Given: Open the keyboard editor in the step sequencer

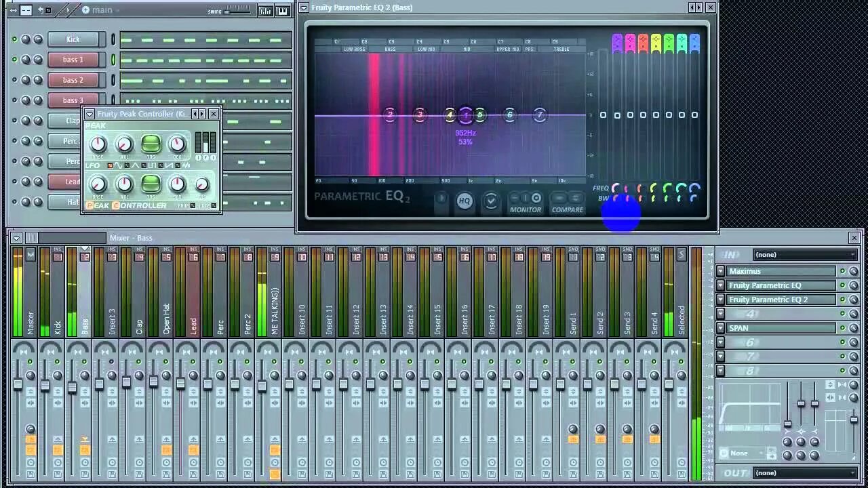Looking at the screenshot, I should (282, 10).
